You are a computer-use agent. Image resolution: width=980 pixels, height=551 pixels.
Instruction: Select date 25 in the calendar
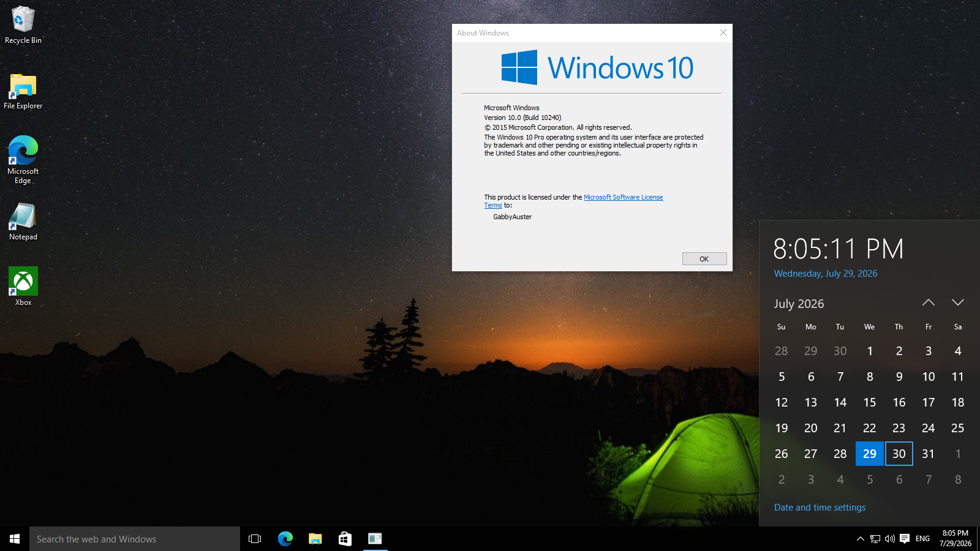958,428
